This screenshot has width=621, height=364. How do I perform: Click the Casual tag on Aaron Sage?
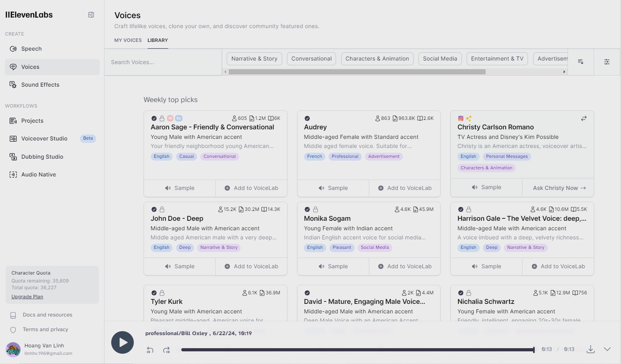(x=186, y=156)
